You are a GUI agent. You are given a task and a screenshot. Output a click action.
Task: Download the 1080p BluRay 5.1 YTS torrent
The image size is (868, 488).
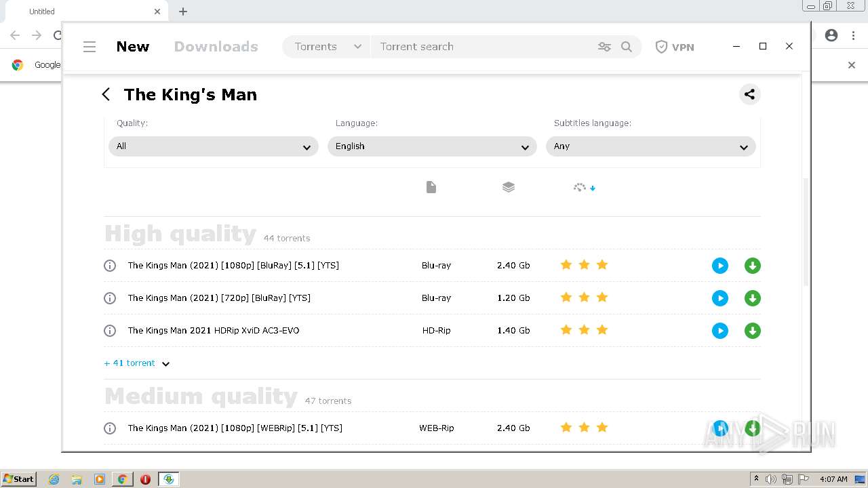753,266
